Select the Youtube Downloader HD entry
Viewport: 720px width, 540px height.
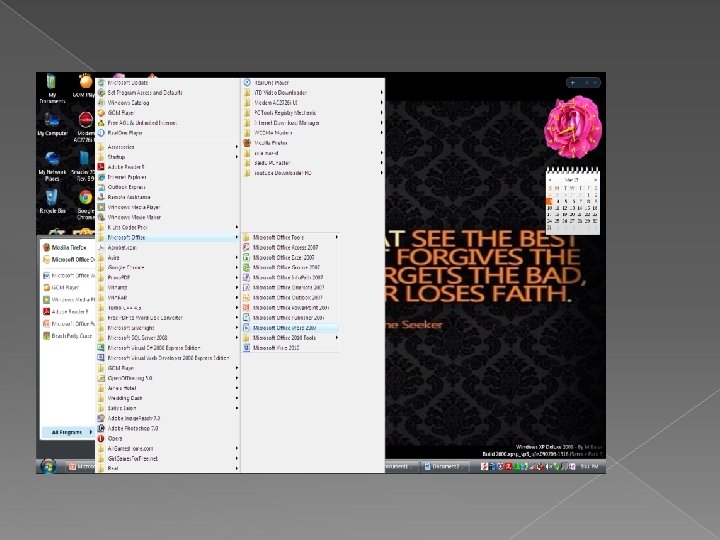pos(314,173)
